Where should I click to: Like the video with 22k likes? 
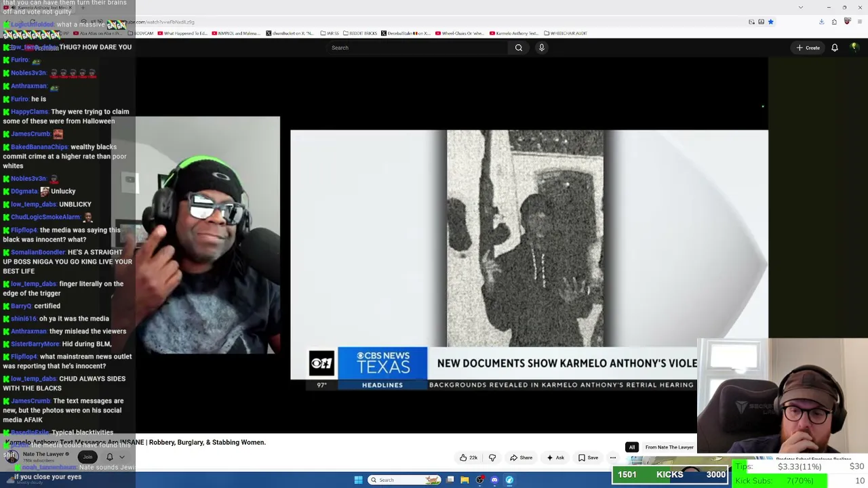[x=469, y=457]
